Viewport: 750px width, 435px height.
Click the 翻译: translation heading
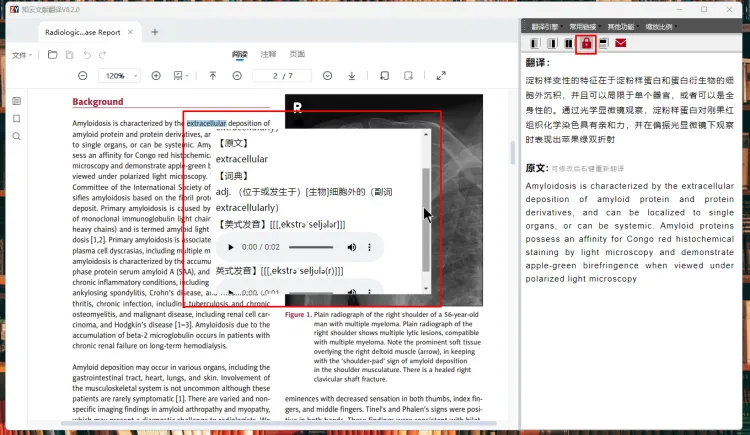538,63
